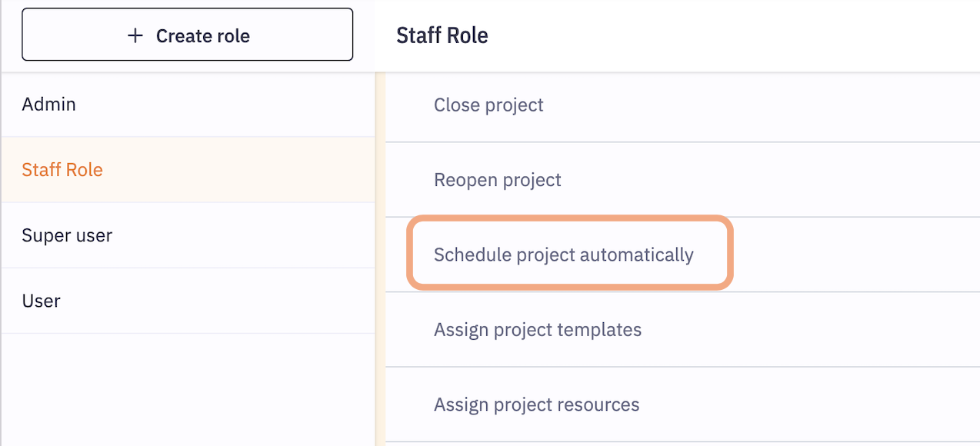Click empty sidebar area below User
The height and width of the screenshot is (446, 980).
point(188,388)
